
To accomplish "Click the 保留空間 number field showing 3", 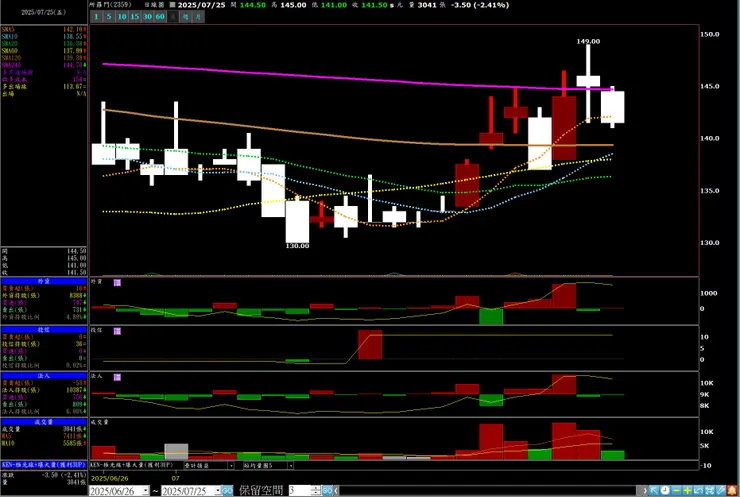I will point(301,491).
